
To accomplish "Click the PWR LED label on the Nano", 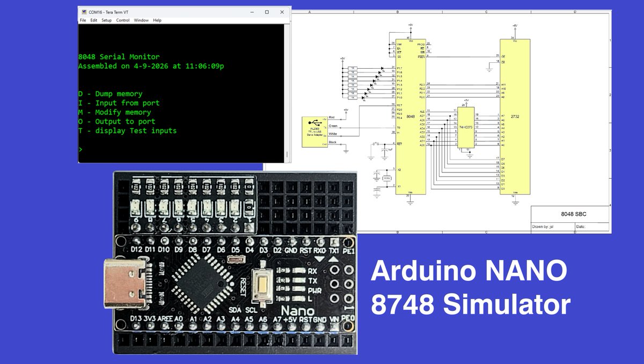I will pos(314,292).
